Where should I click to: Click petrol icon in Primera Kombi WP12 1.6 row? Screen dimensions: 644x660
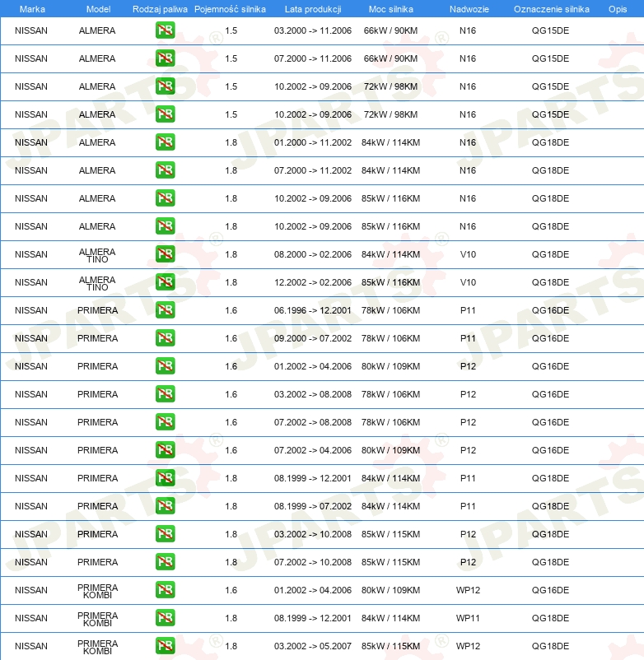tap(165, 590)
